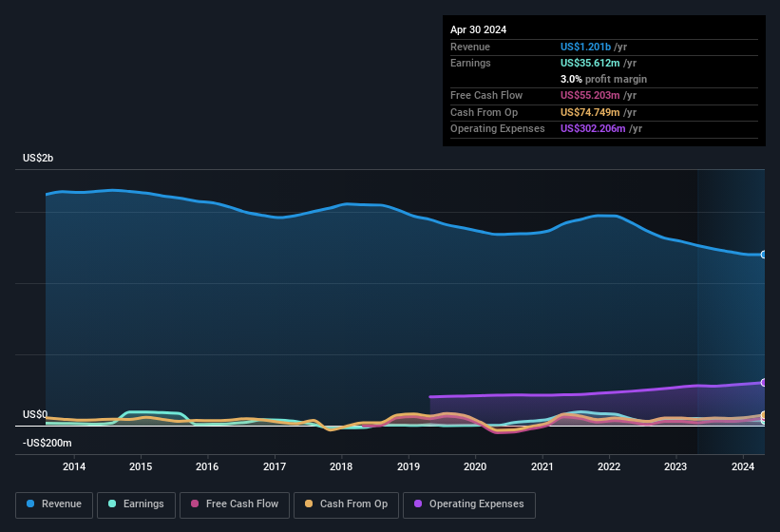The height and width of the screenshot is (532, 780).
Task: Click the US$35.612m earnings value
Action: tap(590, 63)
